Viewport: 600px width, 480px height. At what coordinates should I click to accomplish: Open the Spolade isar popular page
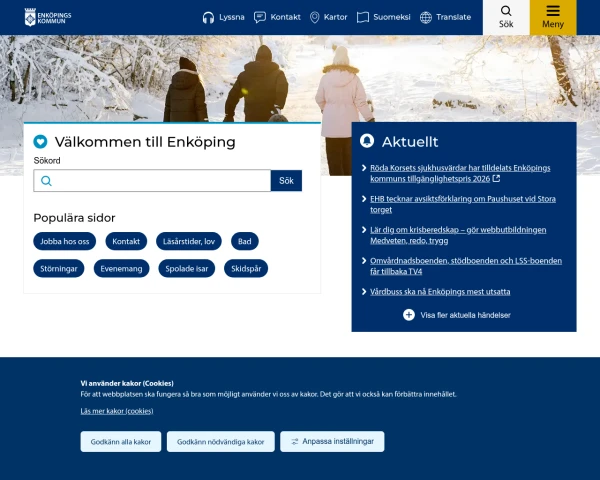pyautogui.click(x=187, y=268)
